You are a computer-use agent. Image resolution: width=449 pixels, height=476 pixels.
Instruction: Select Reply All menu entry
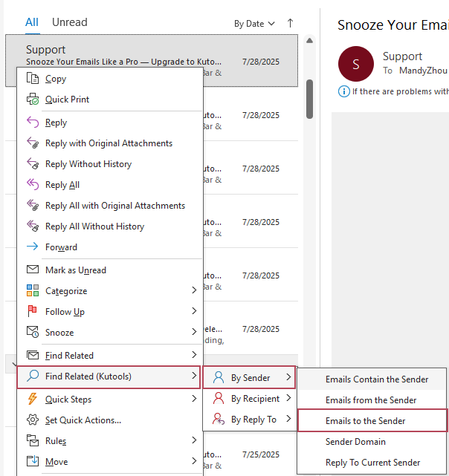[x=110, y=185]
